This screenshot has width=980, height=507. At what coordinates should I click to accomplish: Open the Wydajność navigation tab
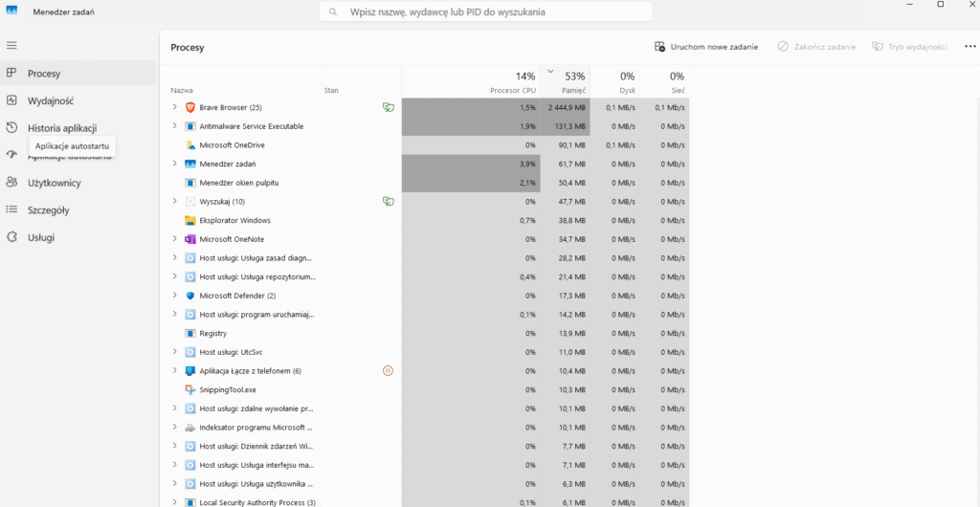click(78, 100)
